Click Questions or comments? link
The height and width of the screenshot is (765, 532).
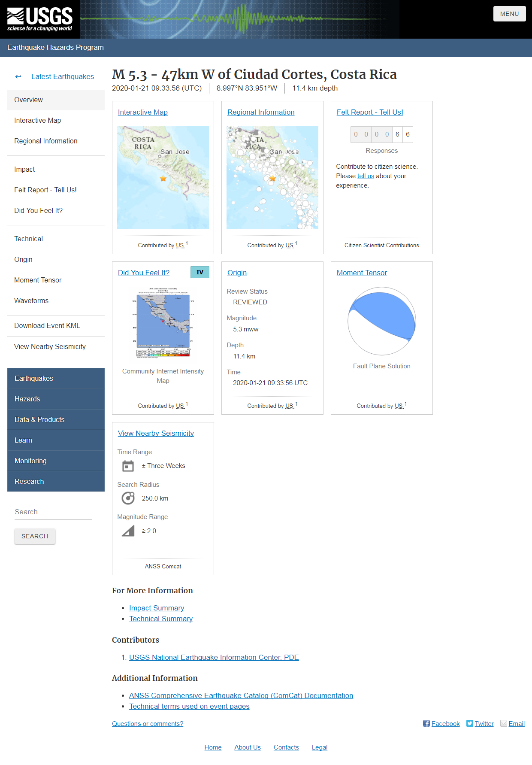148,724
